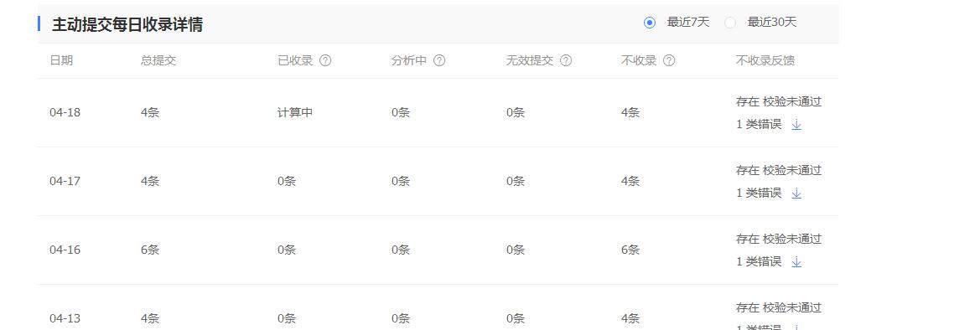Image resolution: width=980 pixels, height=330 pixels.
Task: Click 已收录 value 0条 in 04-16 row
Action: [x=287, y=250]
